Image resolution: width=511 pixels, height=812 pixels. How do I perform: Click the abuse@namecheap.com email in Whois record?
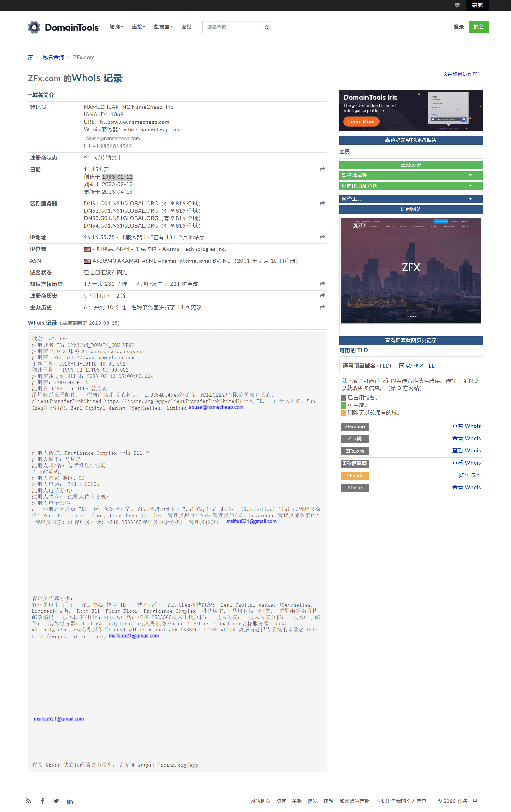tap(216, 407)
